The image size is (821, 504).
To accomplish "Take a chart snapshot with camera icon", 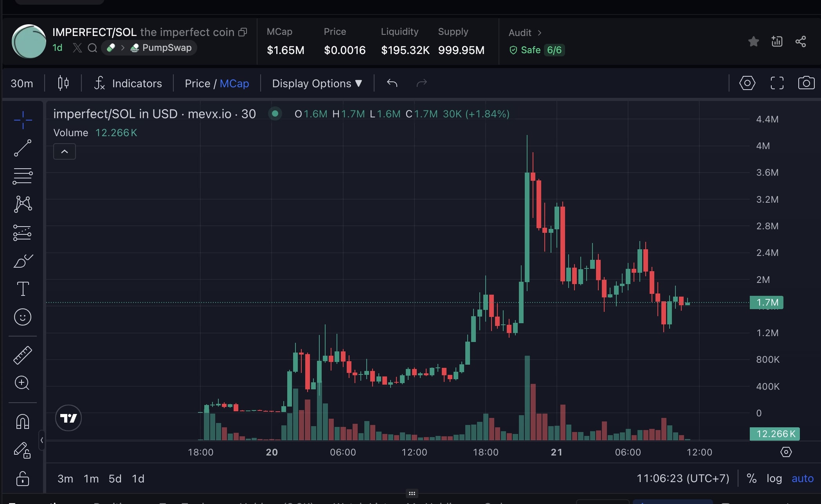I will tap(806, 83).
